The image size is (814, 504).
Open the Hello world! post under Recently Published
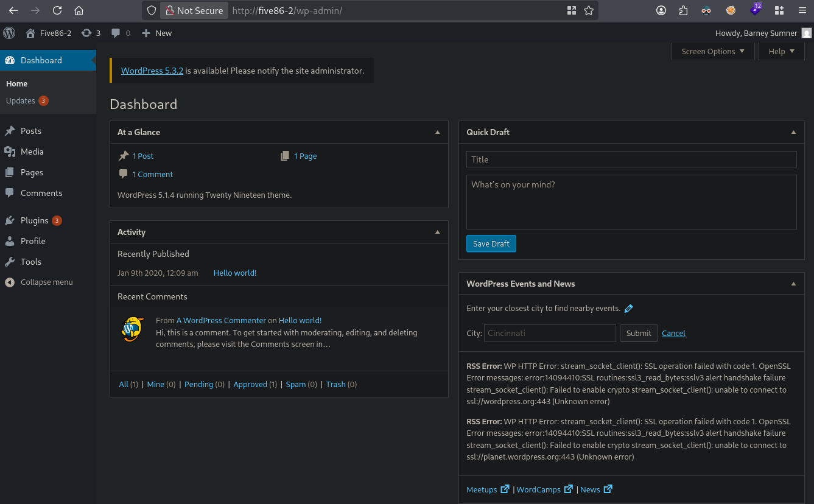(x=235, y=273)
